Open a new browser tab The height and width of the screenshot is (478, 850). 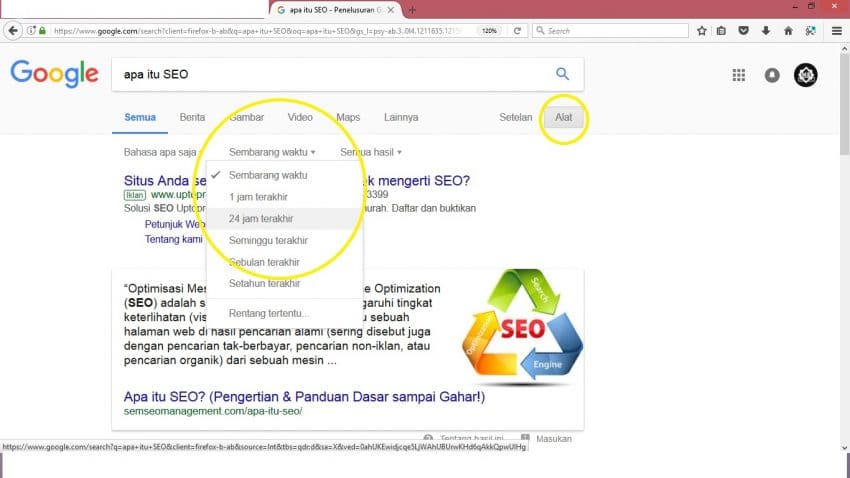coord(413,9)
